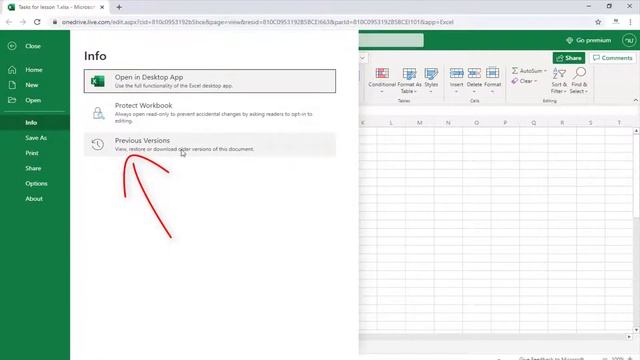Click Go premium link

[589, 40]
